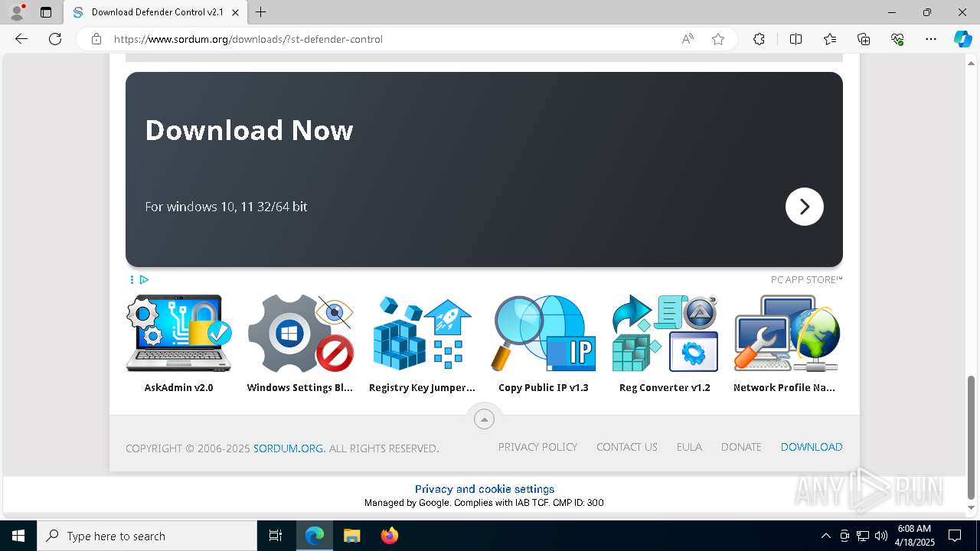The image size is (980, 551).
Task: Click the page vertical scrollbar thumb
Action: click(972, 436)
